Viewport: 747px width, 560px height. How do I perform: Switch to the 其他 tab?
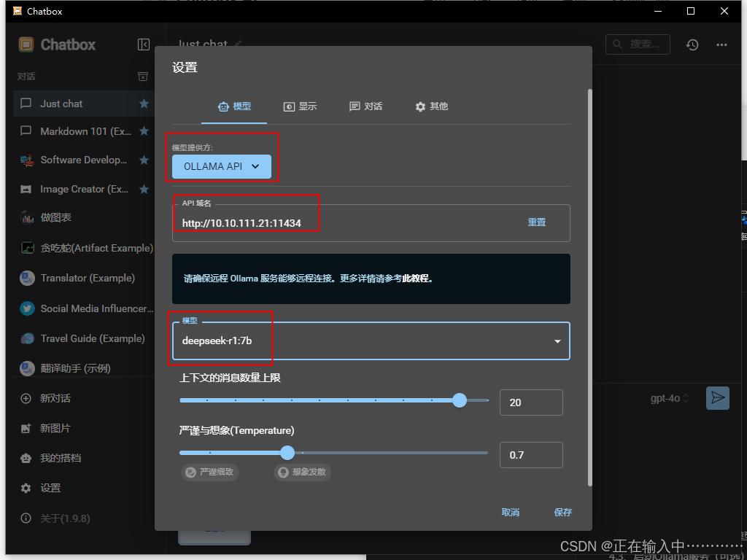pyautogui.click(x=432, y=106)
